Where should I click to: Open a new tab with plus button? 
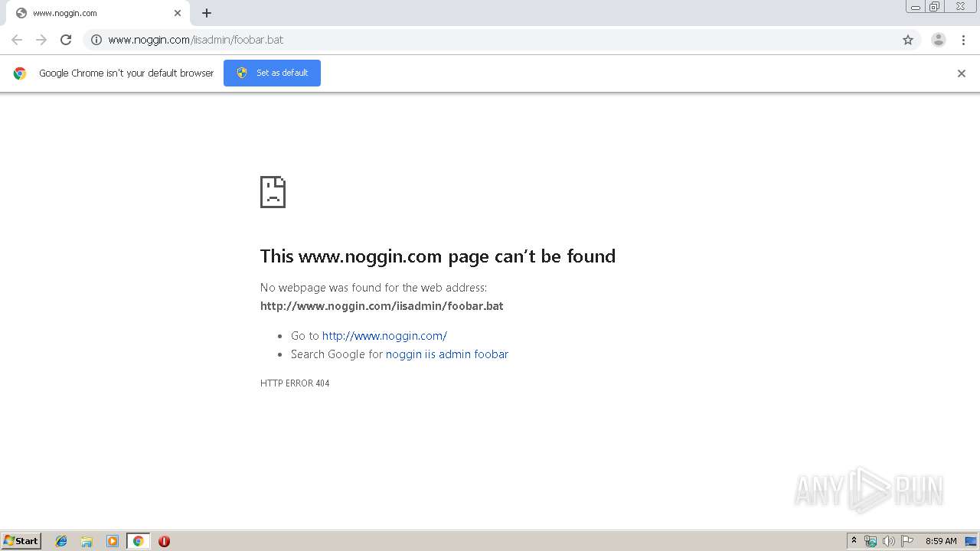(x=207, y=13)
